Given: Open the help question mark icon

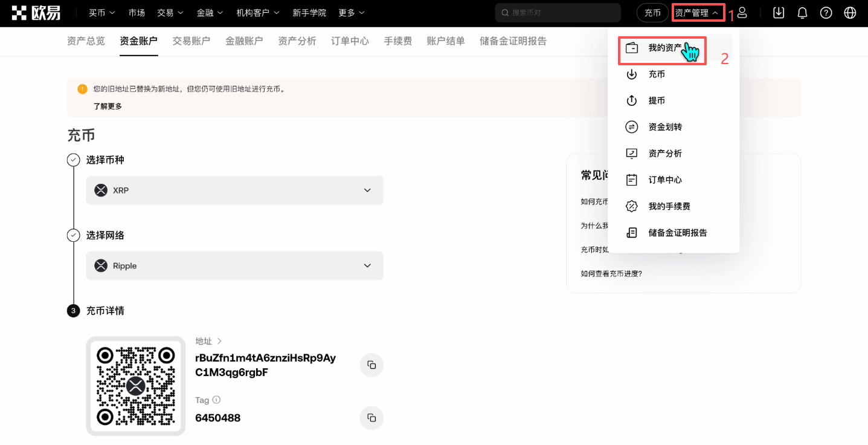Looking at the screenshot, I should (826, 12).
